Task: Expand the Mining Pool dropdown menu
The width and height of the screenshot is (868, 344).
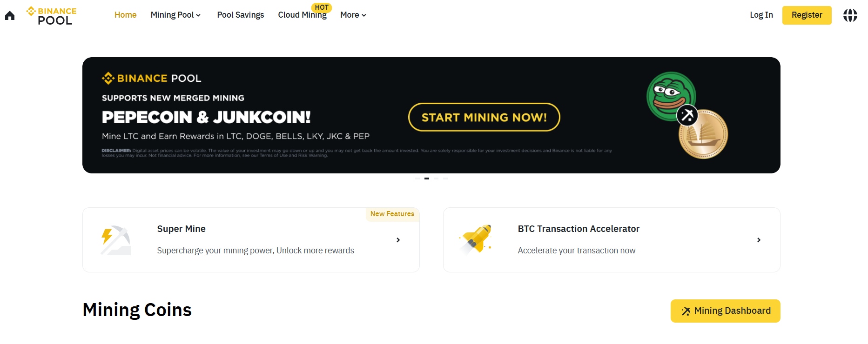Action: 175,15
